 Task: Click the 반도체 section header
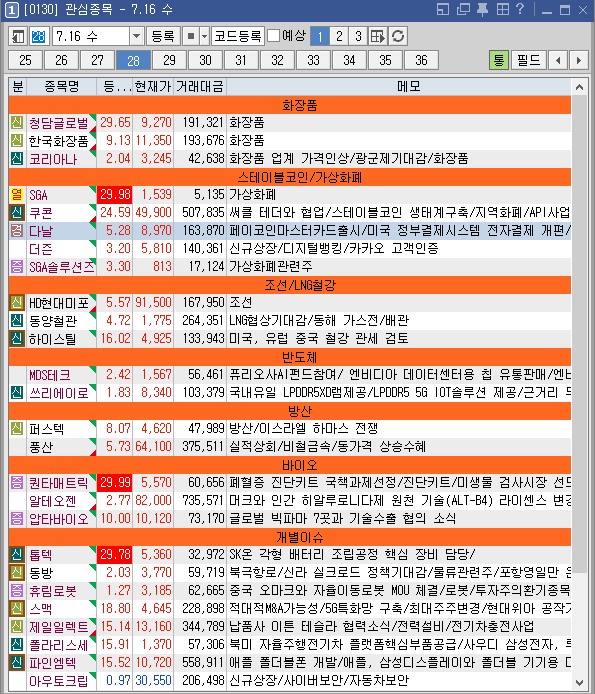pyautogui.click(x=290, y=357)
